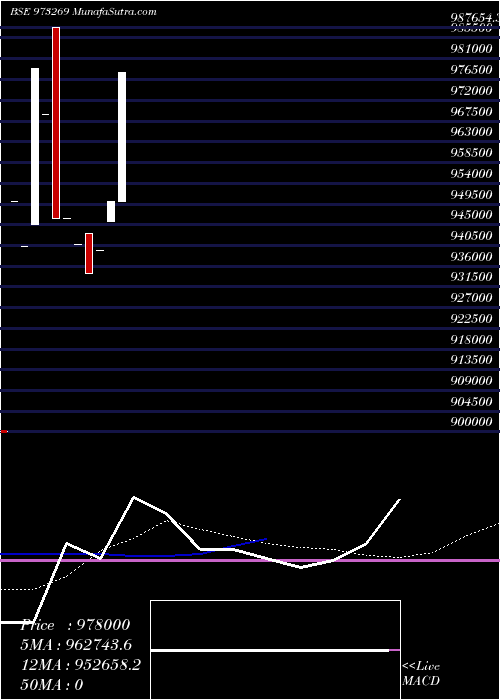
Task: Click the 972000 price axis label
Action: (471, 90)
